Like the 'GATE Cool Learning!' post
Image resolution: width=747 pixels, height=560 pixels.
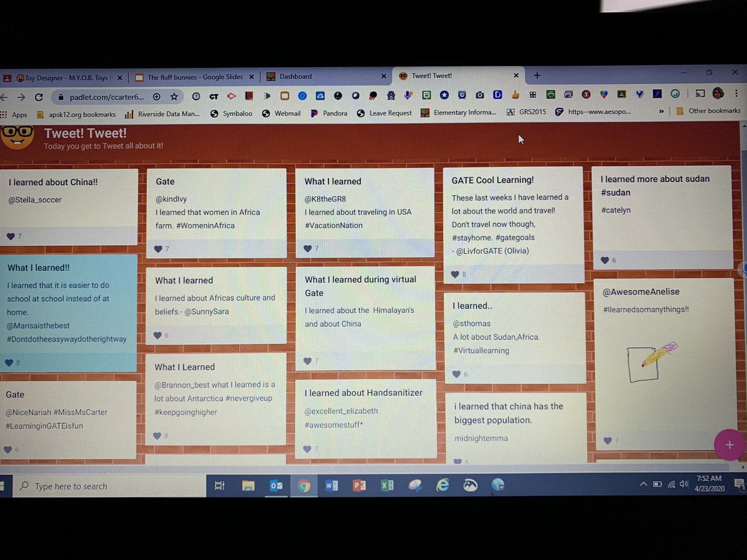(x=456, y=274)
